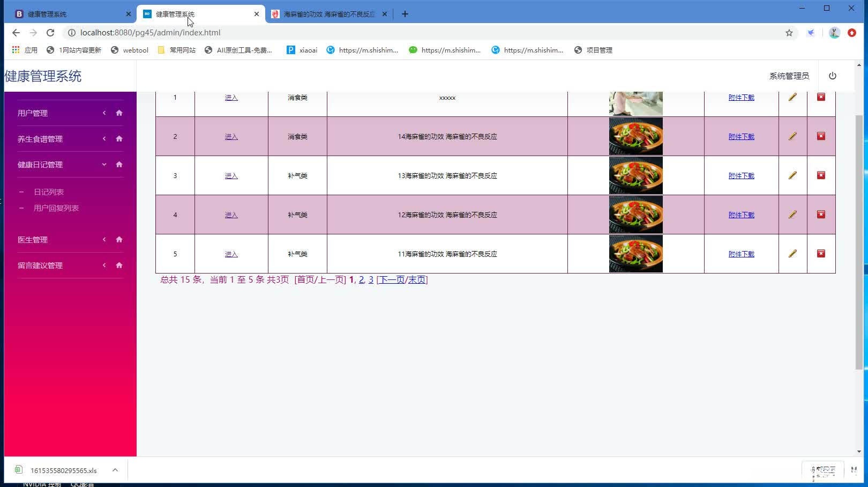Open the 1网站内容更新 bookmark
This screenshot has width=868, height=487.
point(74,50)
